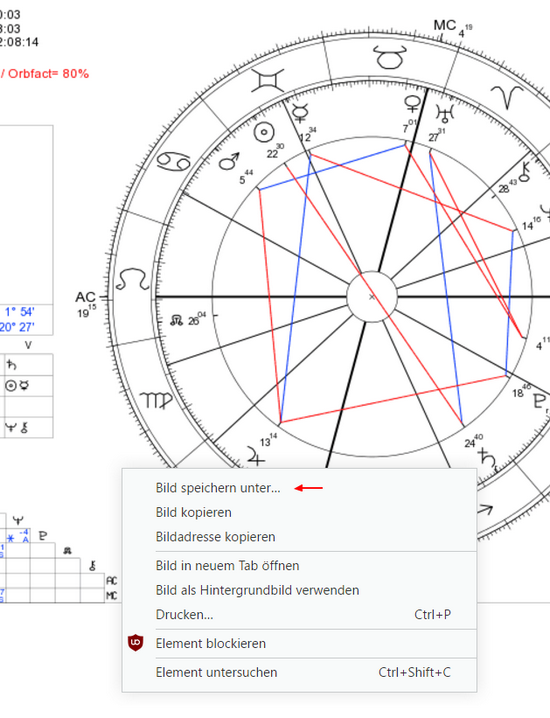Click the lunar node glyph at 26°04
This screenshot has width=550, height=718.
click(176, 321)
